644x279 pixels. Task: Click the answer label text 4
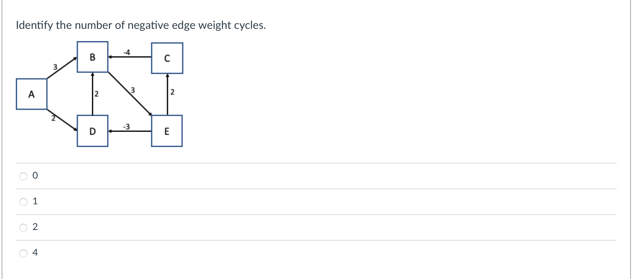click(35, 253)
